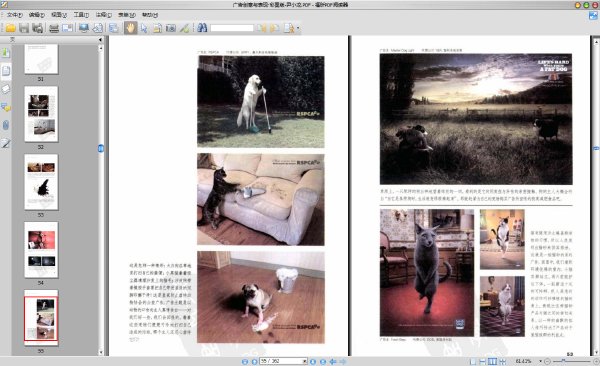Viewport: 600px width, 366px height.
Task: Open the bookmarks panel in the sidebar
Action: (5, 52)
